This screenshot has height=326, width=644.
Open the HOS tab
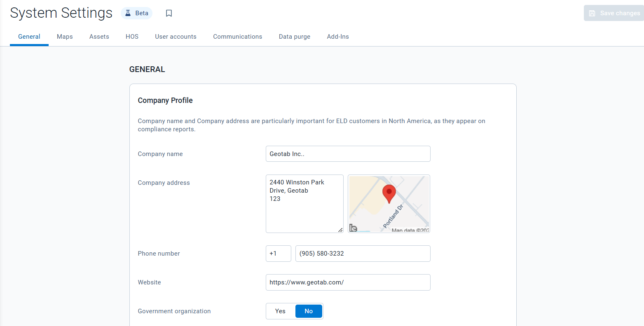[x=132, y=37]
